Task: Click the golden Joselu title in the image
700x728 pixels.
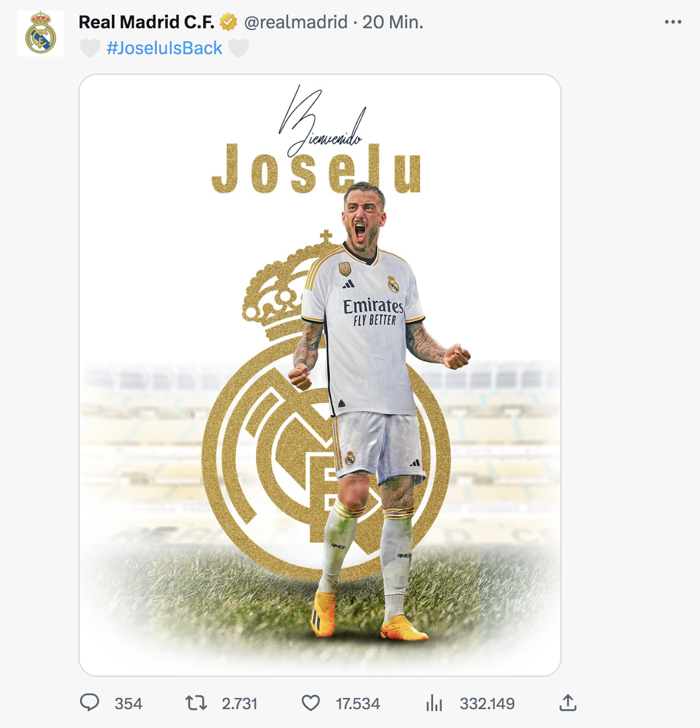Action: coord(316,169)
